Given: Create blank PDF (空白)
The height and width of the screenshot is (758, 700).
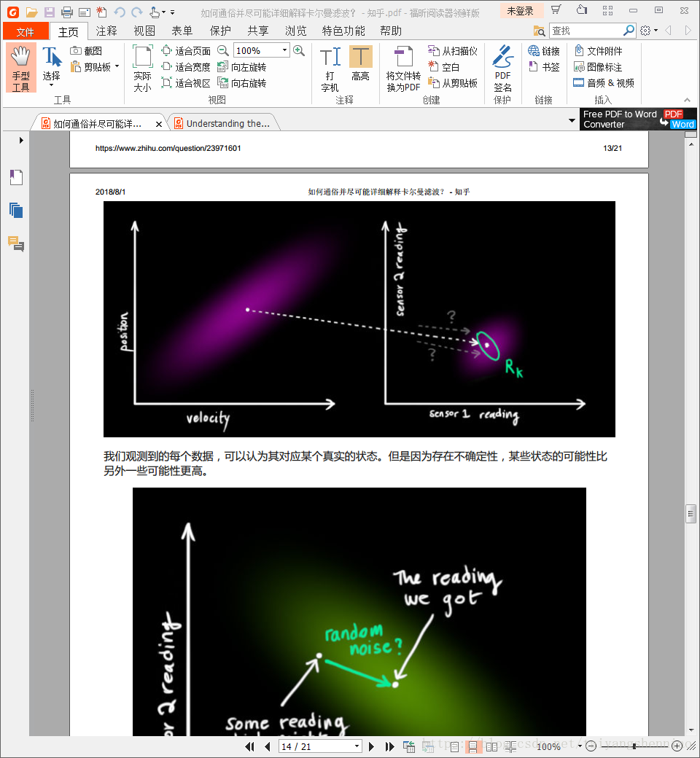Looking at the screenshot, I should 443,67.
